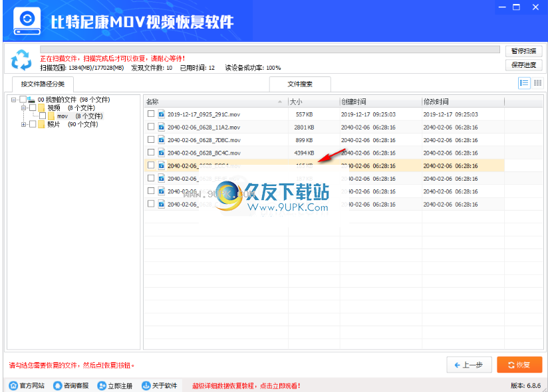Expand the 照片 tree node

[24, 124]
